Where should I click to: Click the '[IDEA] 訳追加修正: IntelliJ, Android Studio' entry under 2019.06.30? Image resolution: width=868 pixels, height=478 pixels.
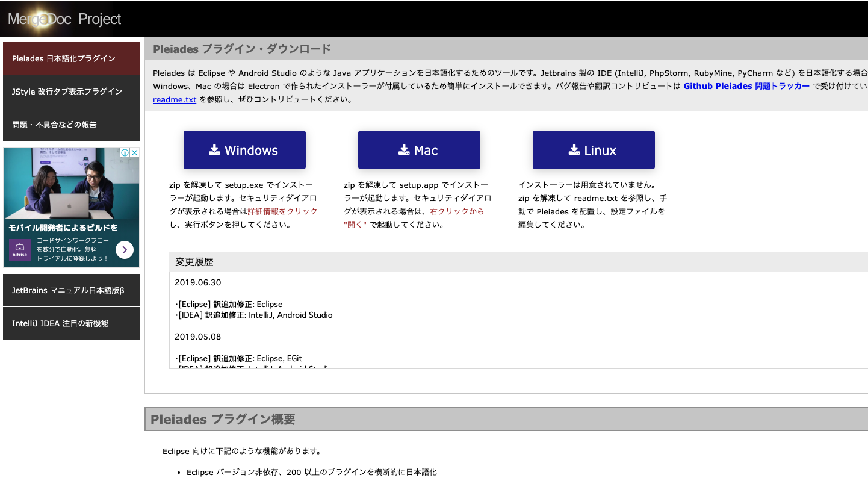[253, 315]
